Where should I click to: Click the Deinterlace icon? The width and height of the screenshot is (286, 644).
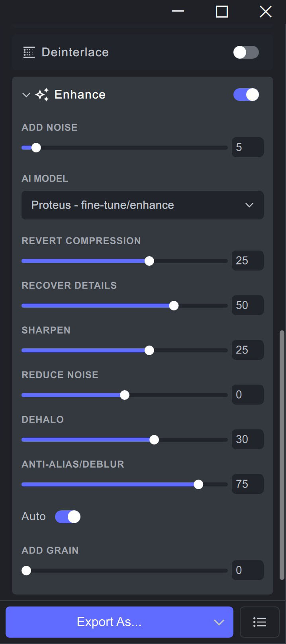(29, 52)
